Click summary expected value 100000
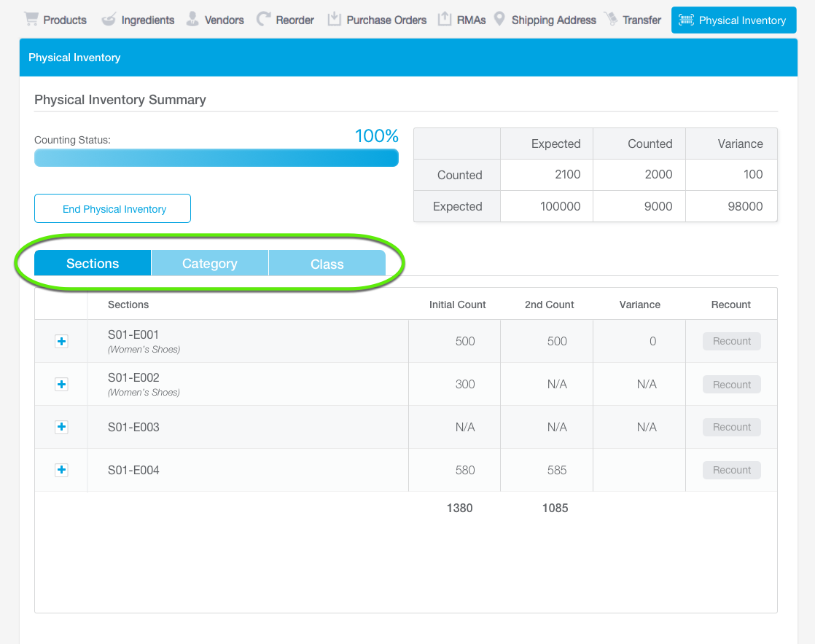 pos(561,206)
